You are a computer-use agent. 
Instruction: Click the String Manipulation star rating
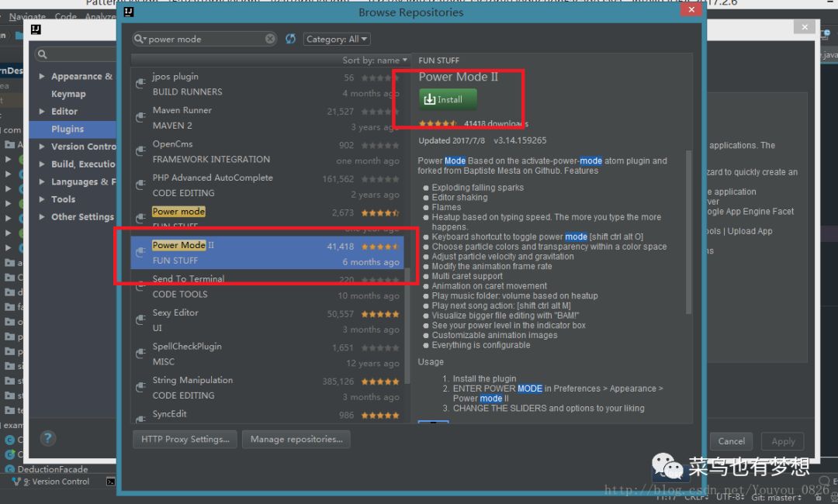click(x=380, y=381)
